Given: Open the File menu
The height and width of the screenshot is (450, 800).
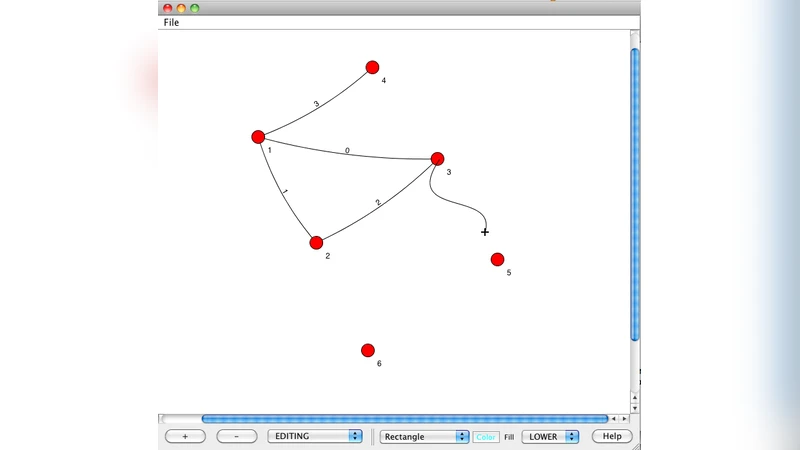Looking at the screenshot, I should (172, 22).
